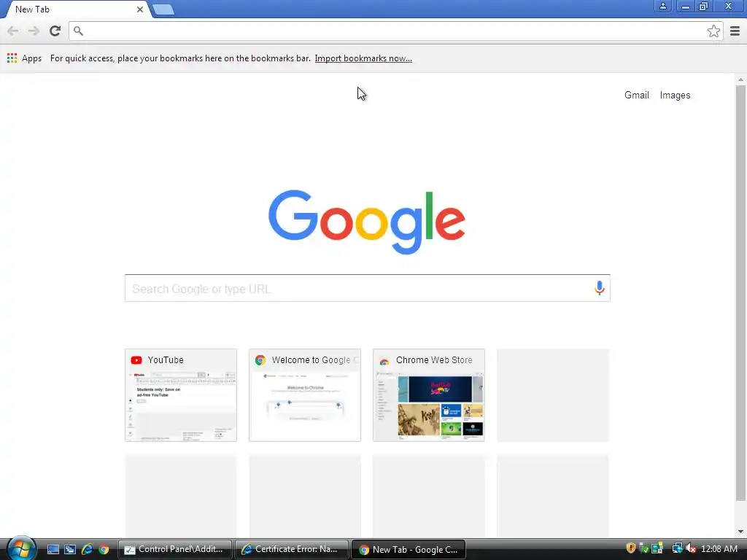This screenshot has height=560, width=747.
Task: Open the Chrome user profile button
Action: tap(662, 6)
